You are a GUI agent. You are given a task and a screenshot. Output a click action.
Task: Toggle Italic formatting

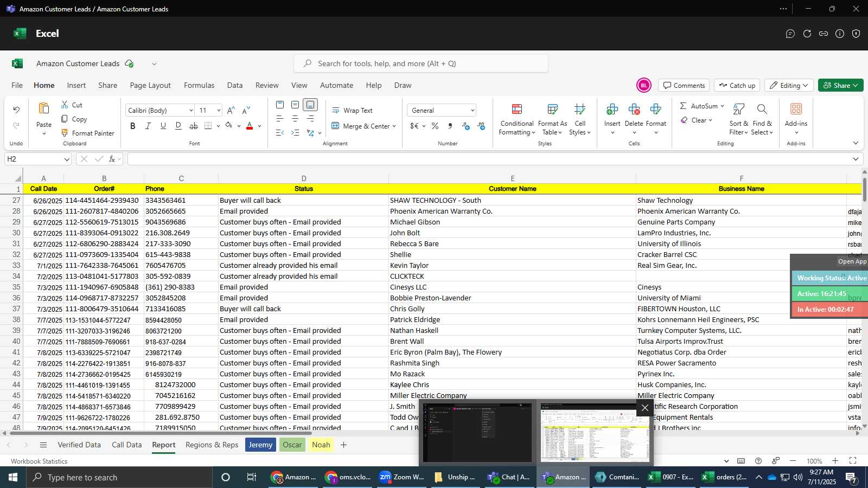148,126
